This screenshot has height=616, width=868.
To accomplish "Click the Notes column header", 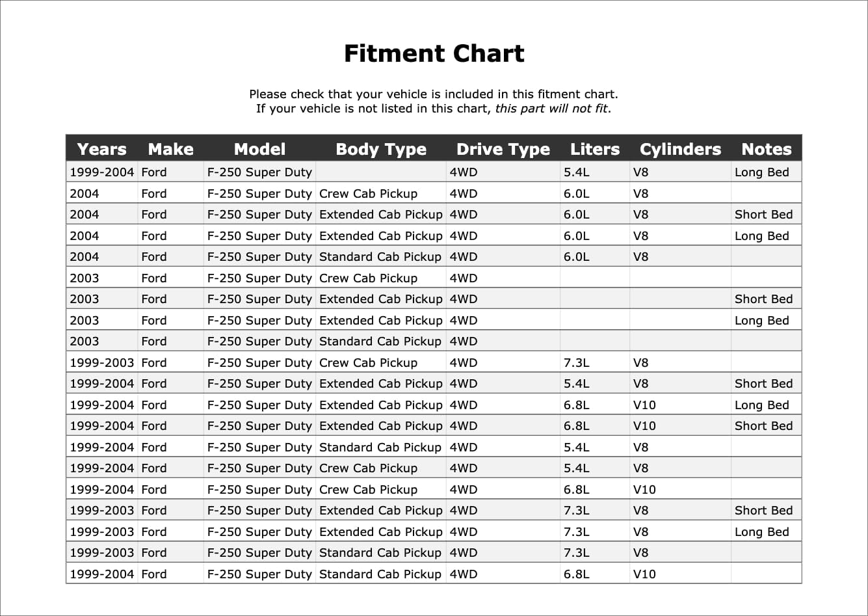I will coord(766,149).
